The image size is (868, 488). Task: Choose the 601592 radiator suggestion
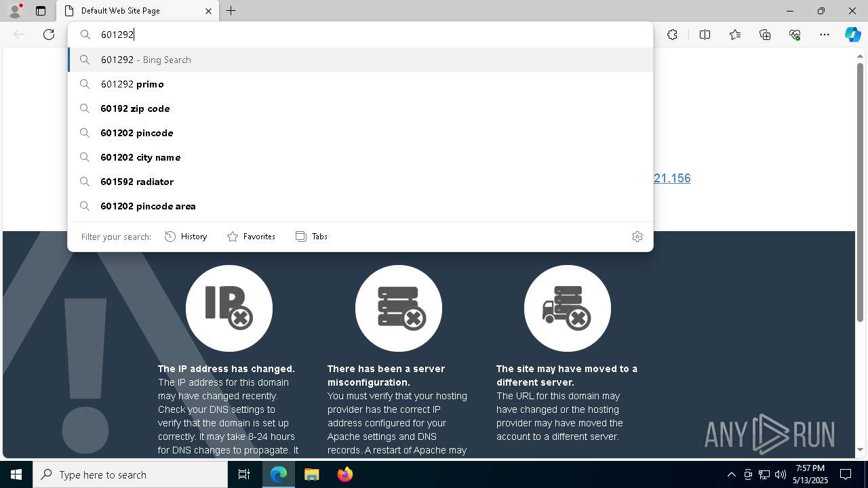360,182
